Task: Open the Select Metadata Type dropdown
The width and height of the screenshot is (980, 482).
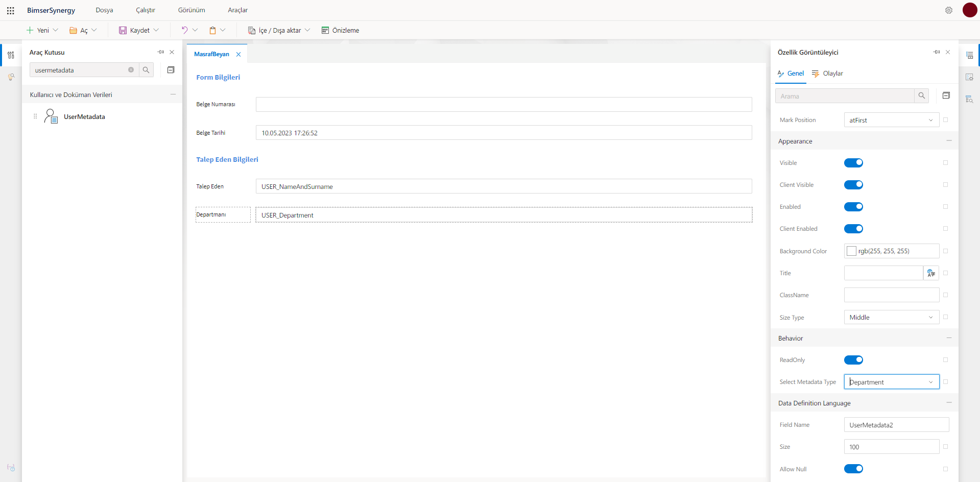Action: 891,382
